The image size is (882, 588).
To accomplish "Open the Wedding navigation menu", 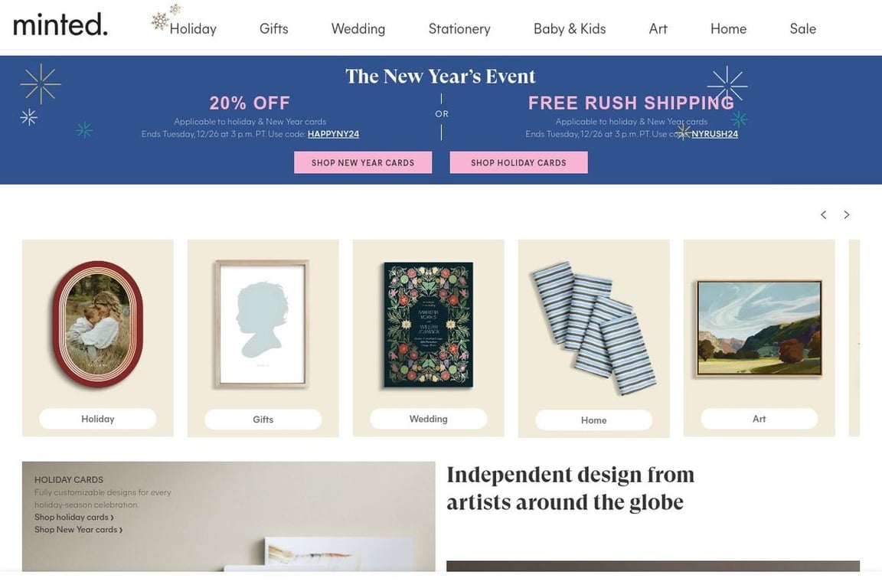I will point(358,29).
